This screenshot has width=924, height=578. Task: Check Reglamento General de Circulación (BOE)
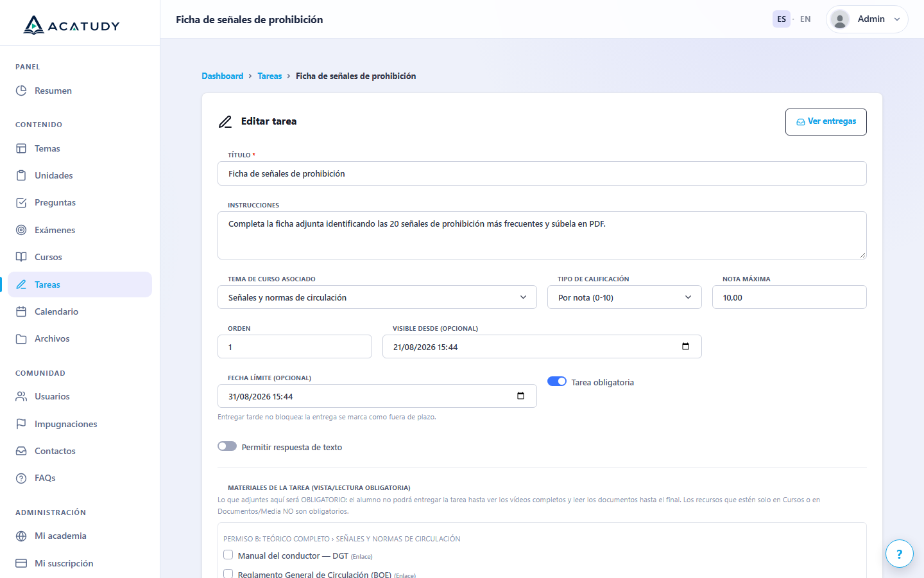click(x=228, y=574)
